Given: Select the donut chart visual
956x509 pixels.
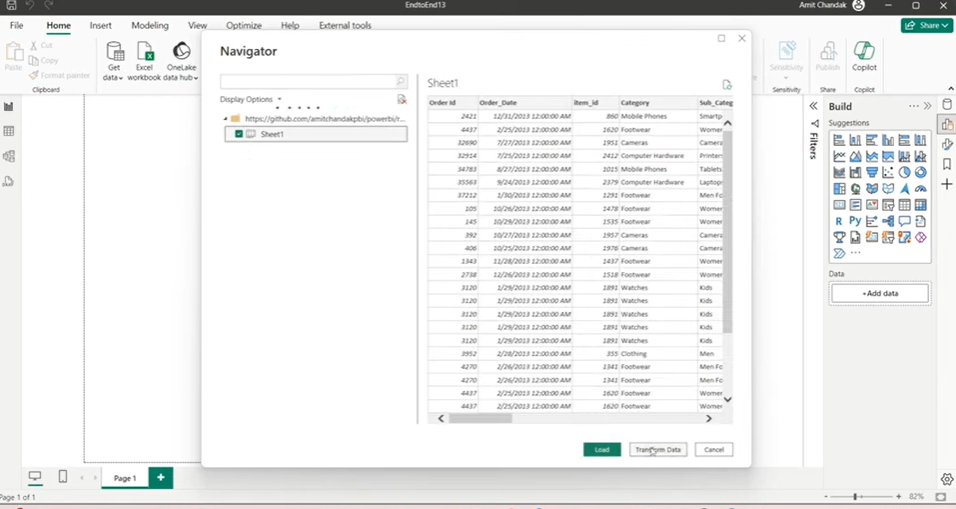Looking at the screenshot, I should coord(921,173).
